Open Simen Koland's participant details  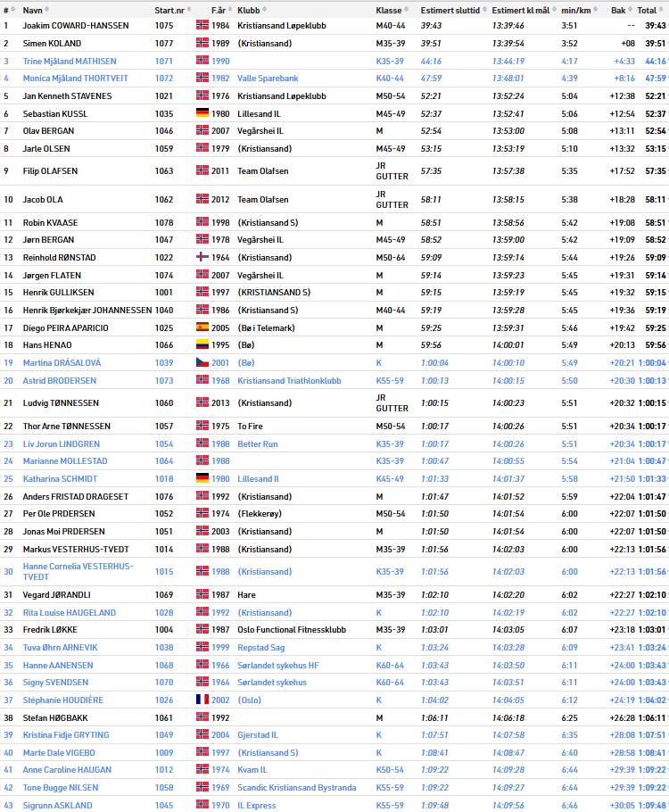tap(52, 43)
